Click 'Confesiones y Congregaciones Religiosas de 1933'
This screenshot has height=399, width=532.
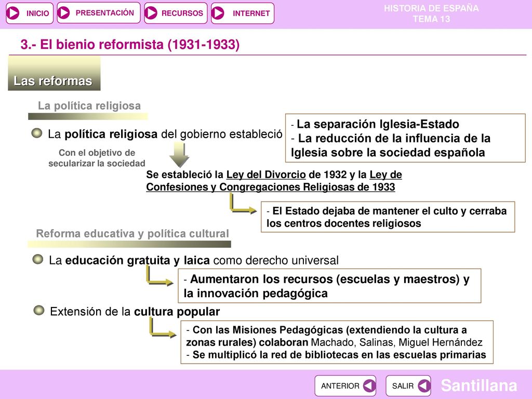[270, 187]
